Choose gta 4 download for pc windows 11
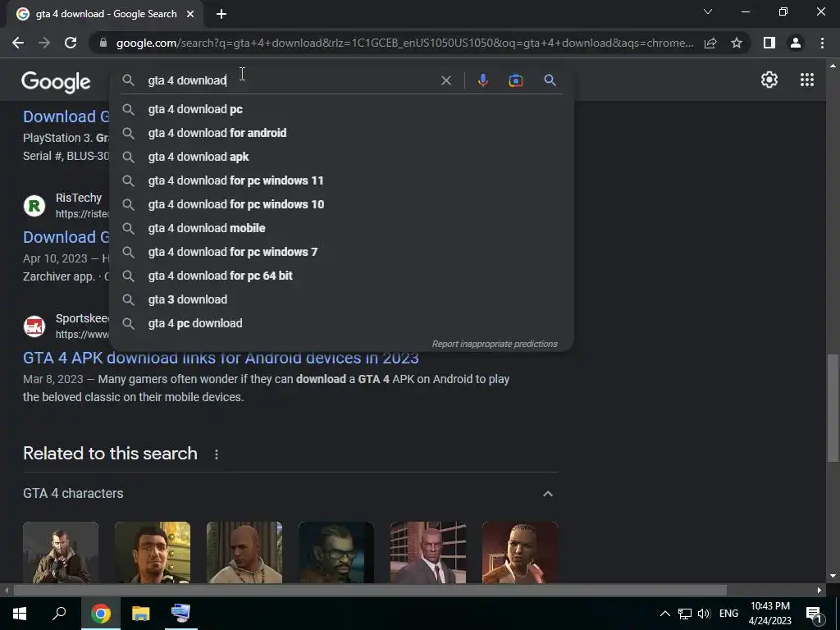The height and width of the screenshot is (630, 840). pos(342,180)
